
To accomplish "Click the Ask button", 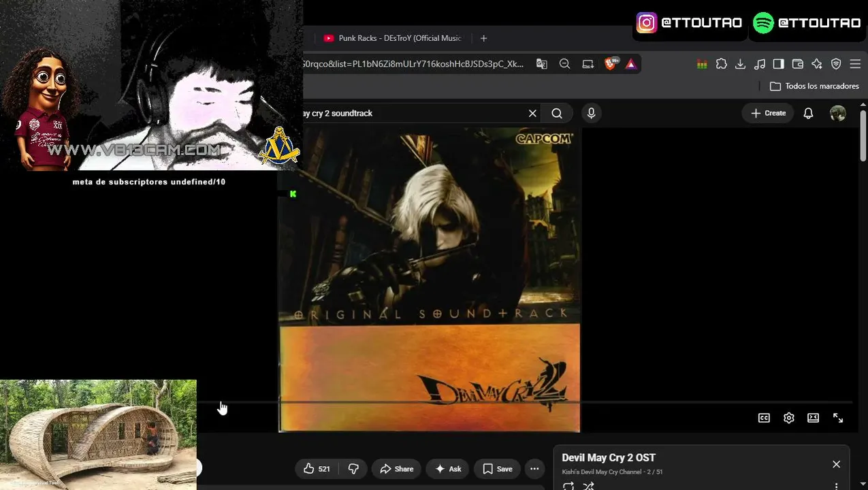I will 447,469.
